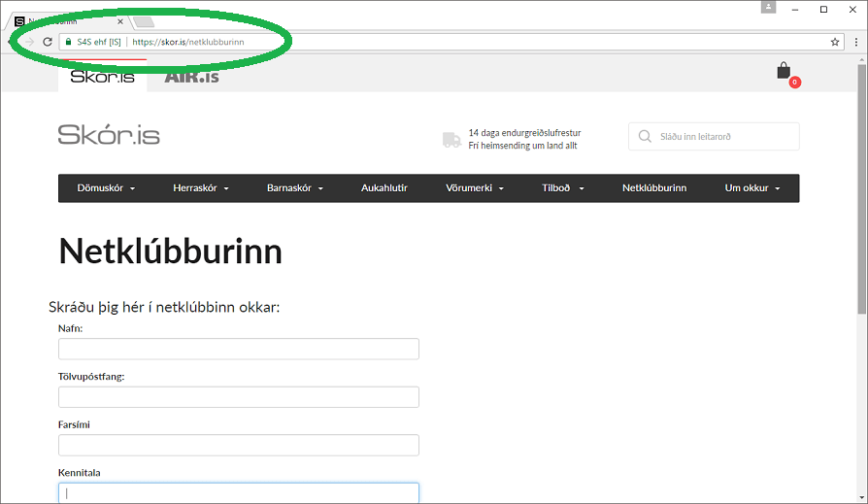Switch to the Skór.is store tab

[102, 76]
